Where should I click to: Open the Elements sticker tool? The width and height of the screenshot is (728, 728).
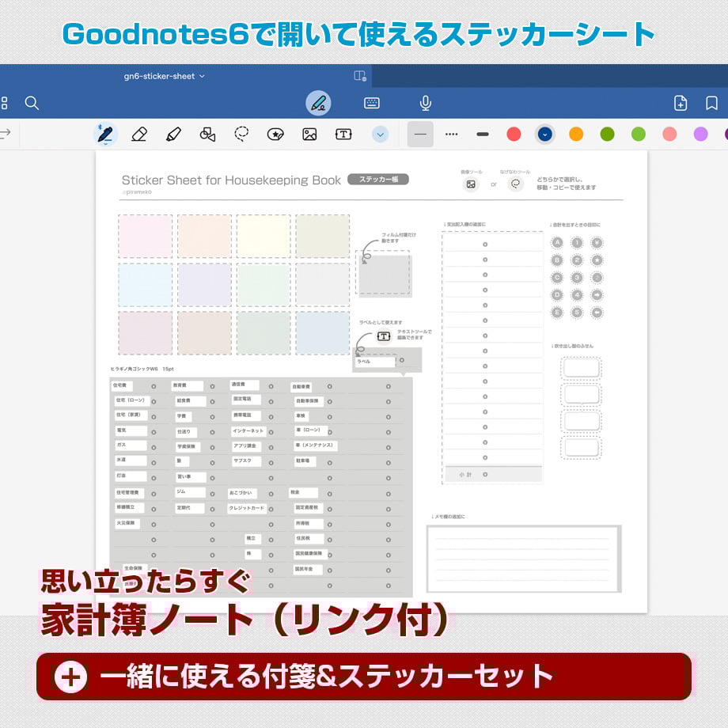point(275,135)
